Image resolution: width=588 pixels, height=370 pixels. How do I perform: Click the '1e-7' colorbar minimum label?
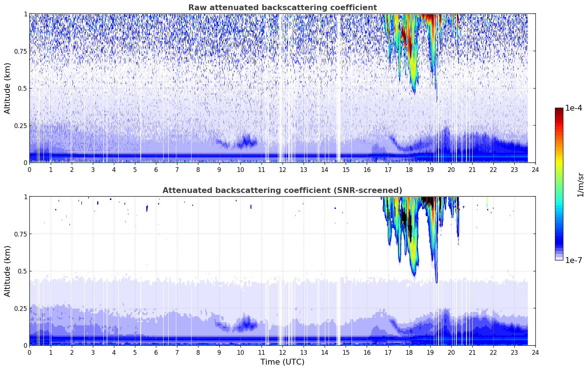pyautogui.click(x=573, y=260)
